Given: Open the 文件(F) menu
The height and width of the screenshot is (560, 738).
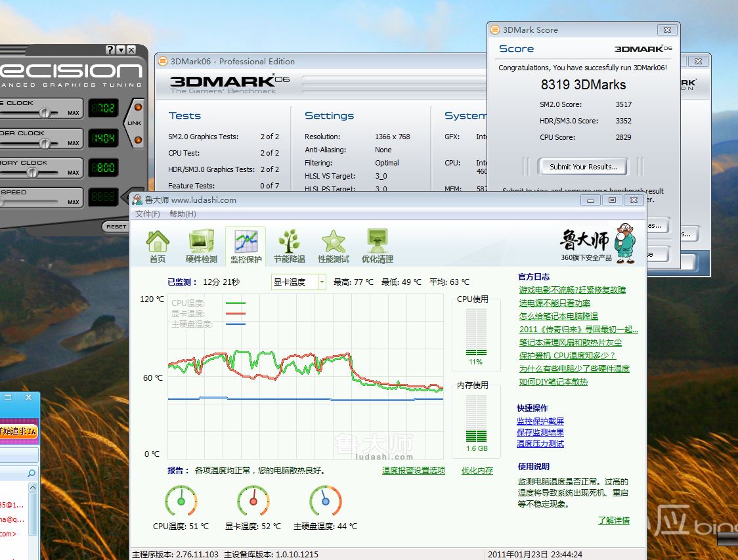Looking at the screenshot, I should 147,214.
